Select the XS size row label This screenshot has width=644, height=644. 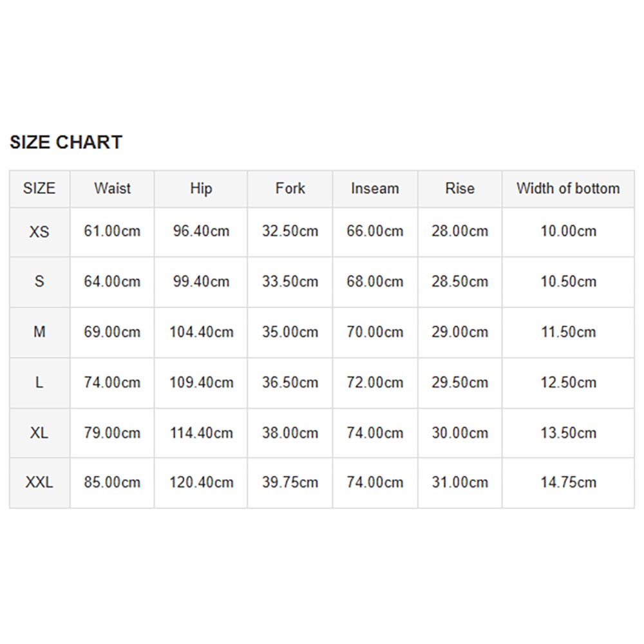pos(39,232)
